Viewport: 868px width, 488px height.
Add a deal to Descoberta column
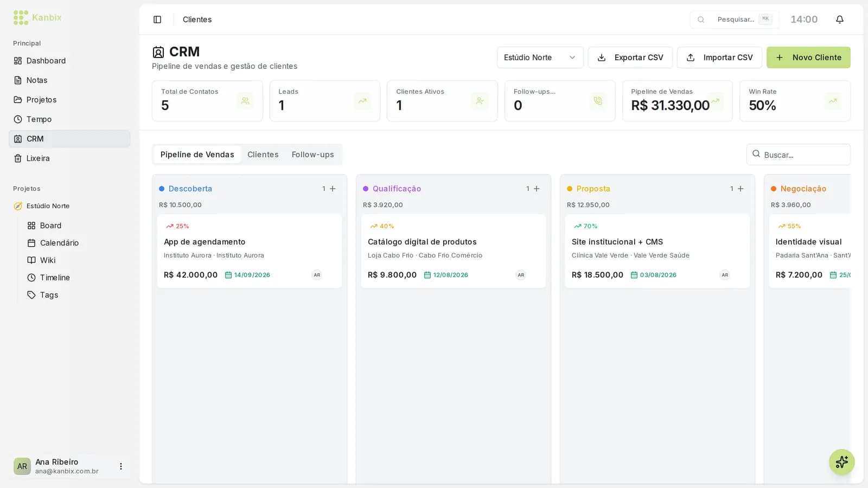[x=333, y=189]
